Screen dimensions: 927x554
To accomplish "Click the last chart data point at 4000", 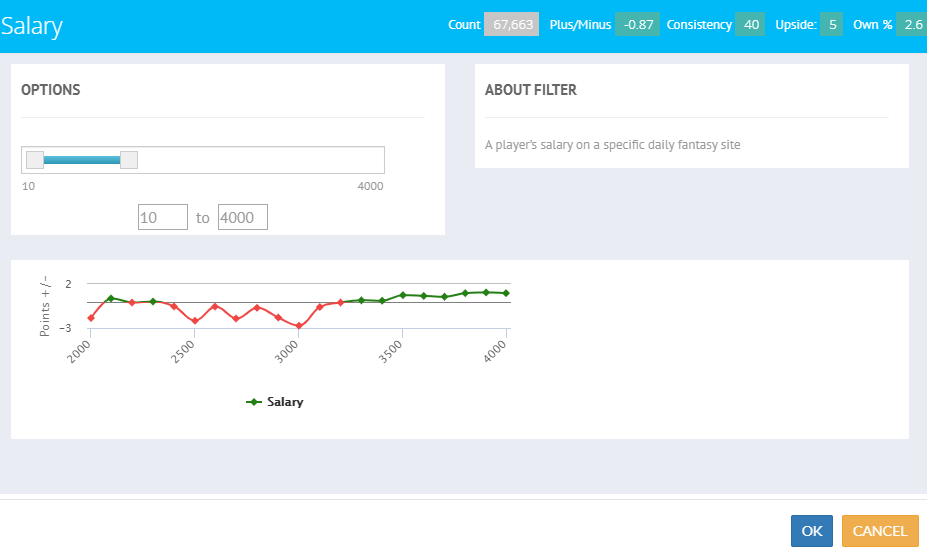I will (x=506, y=293).
